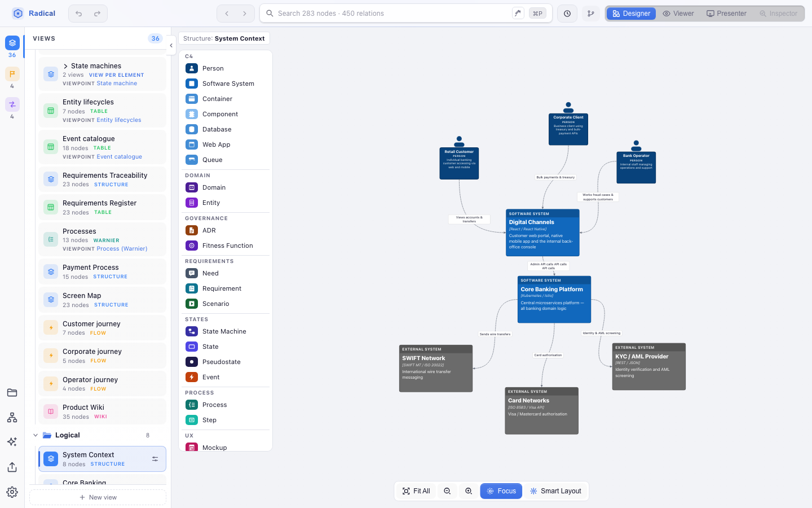Image resolution: width=812 pixels, height=508 pixels.
Task: Switch to the relations sidebar panel
Action: click(12, 104)
